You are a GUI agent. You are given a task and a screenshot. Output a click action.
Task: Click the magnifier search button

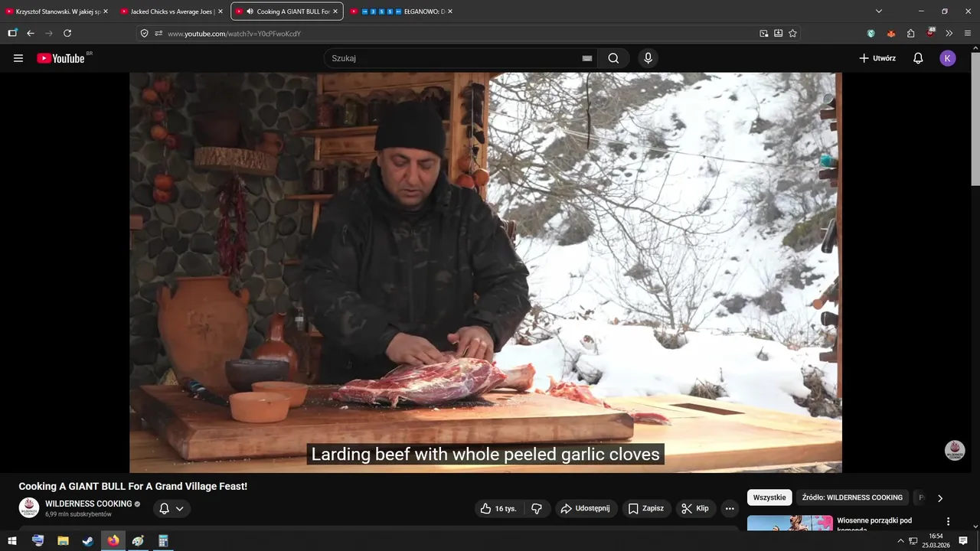pos(613,58)
